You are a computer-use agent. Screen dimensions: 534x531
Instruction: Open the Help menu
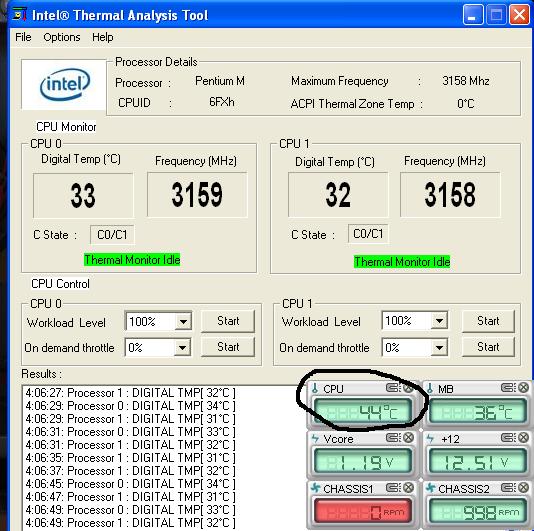pos(103,37)
